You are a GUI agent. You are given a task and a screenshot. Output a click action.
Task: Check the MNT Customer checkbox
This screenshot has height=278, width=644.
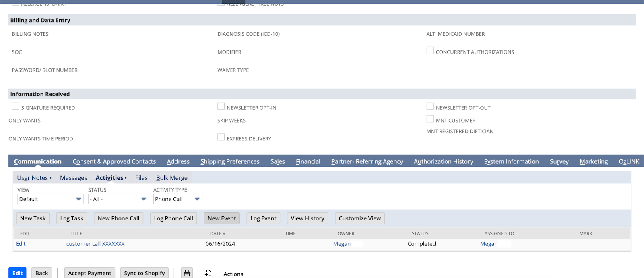[x=430, y=119]
